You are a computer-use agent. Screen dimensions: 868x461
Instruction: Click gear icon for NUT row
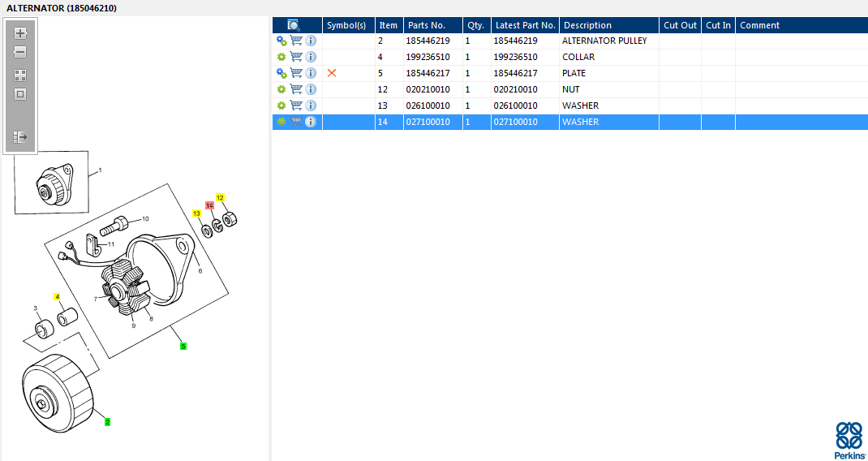click(x=281, y=89)
